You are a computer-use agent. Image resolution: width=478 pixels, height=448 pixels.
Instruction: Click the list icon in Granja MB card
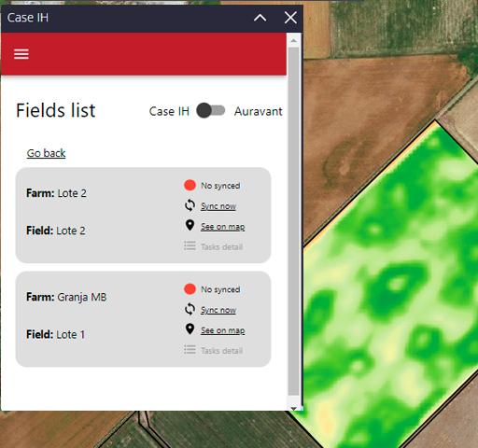[x=190, y=350]
